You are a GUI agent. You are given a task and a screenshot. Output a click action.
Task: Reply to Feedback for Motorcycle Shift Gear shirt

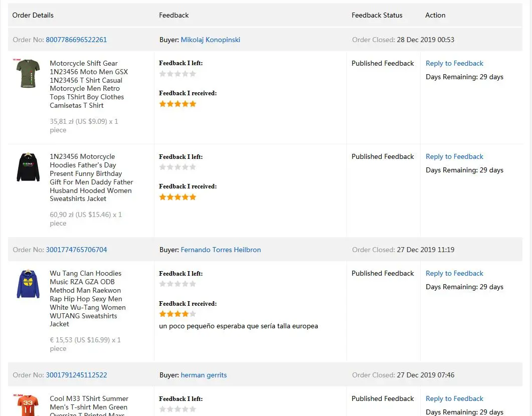(x=454, y=63)
